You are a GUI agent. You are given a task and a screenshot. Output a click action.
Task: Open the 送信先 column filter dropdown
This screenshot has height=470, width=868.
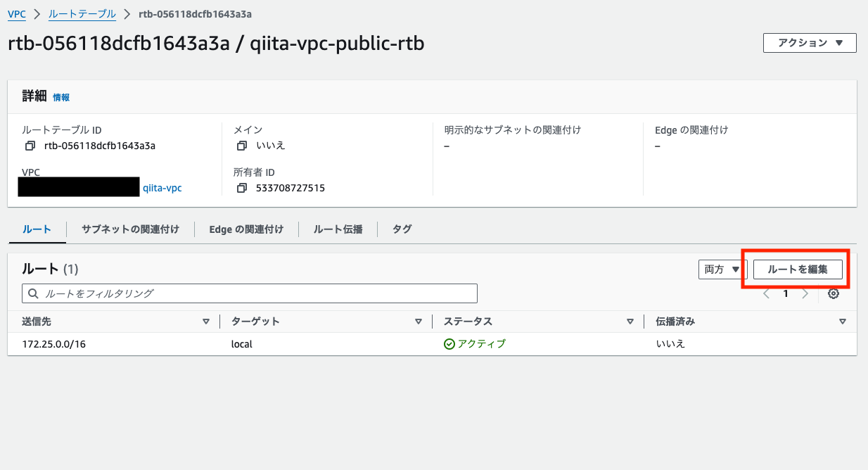(206, 321)
